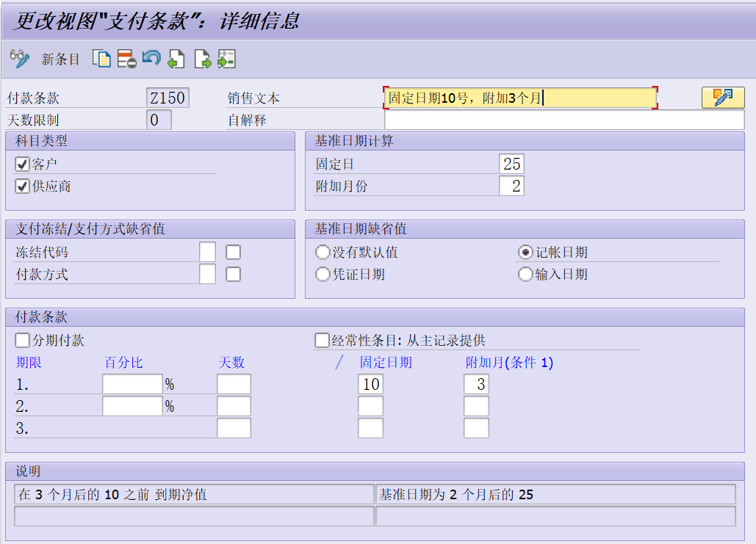Go to previous entry icon
This screenshot has width=756, height=544.
[176, 59]
